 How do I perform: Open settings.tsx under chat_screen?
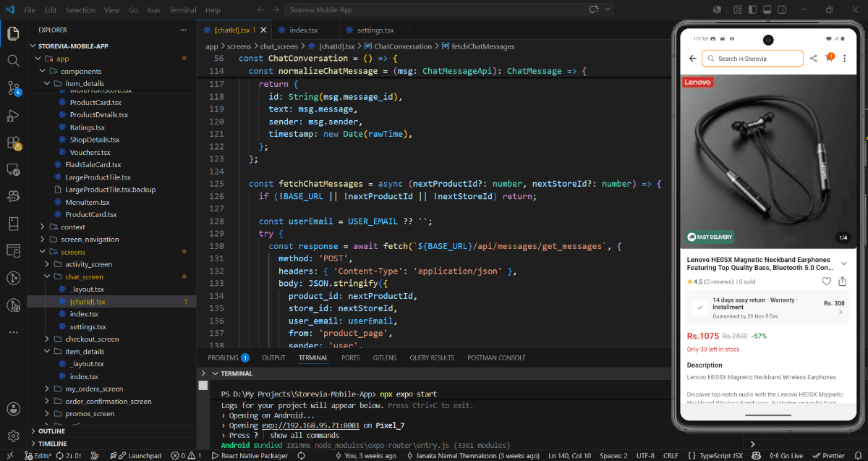tap(88, 326)
